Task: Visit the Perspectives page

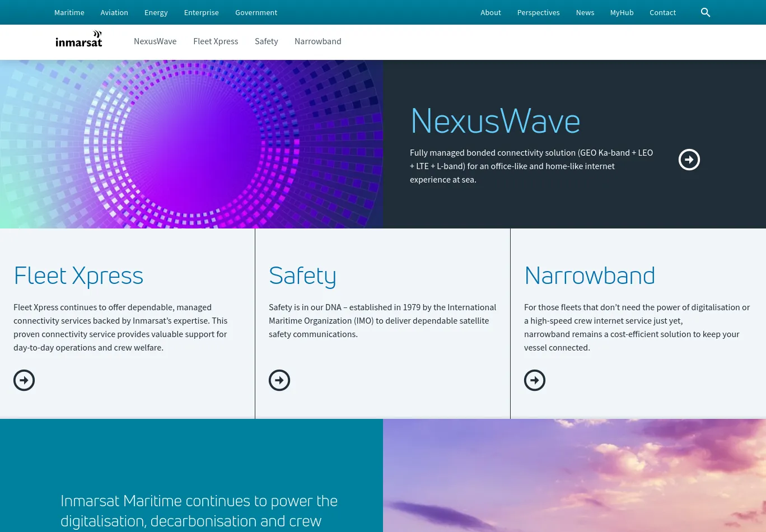Action: pyautogui.click(x=538, y=12)
